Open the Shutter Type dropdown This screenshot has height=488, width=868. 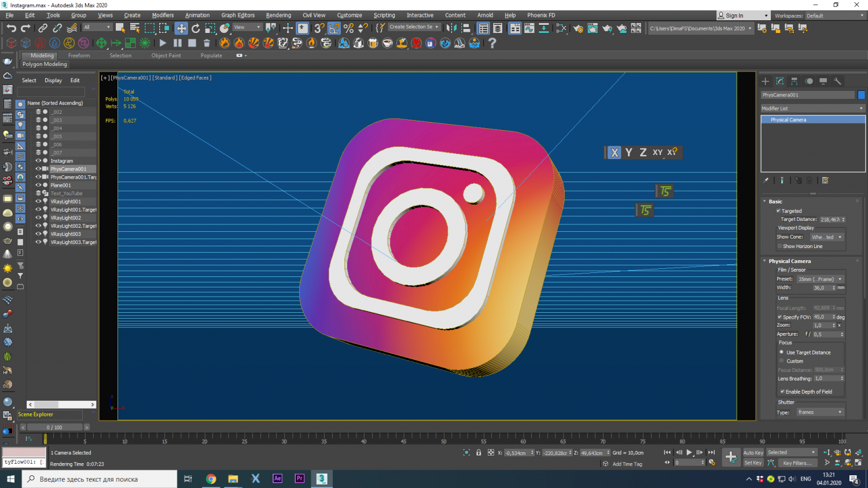[820, 412]
